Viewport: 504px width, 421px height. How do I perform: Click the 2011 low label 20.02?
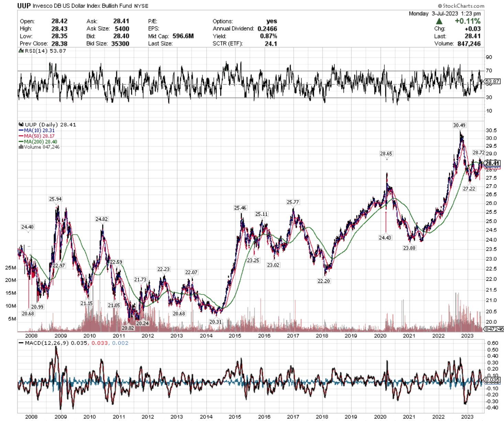[x=128, y=328]
